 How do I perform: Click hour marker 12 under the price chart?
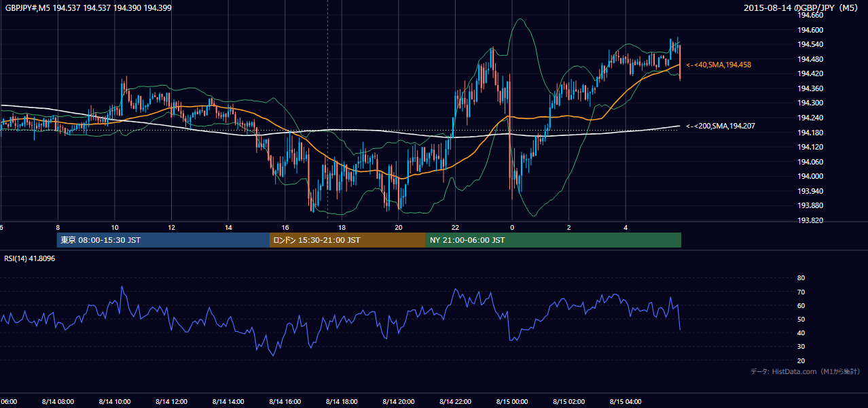coord(172,228)
